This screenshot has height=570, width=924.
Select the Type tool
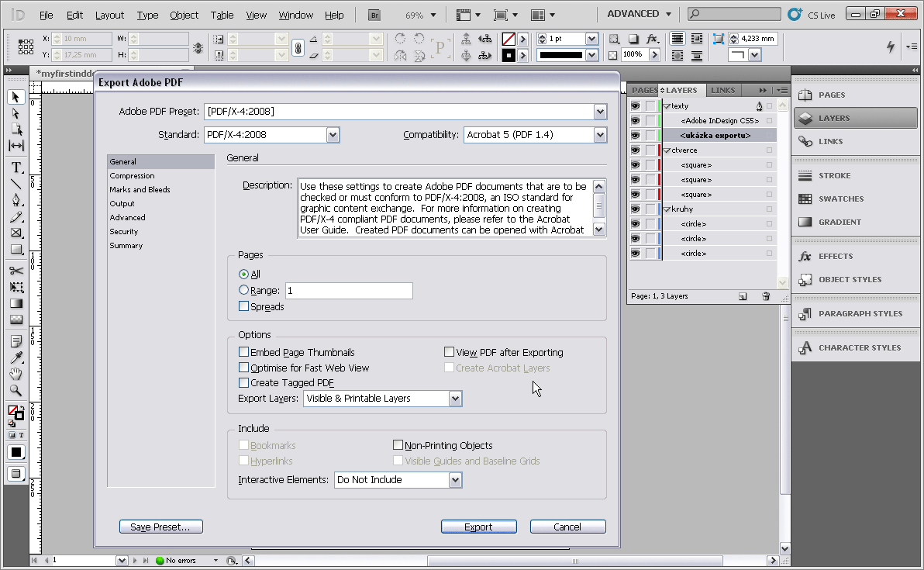tap(16, 168)
